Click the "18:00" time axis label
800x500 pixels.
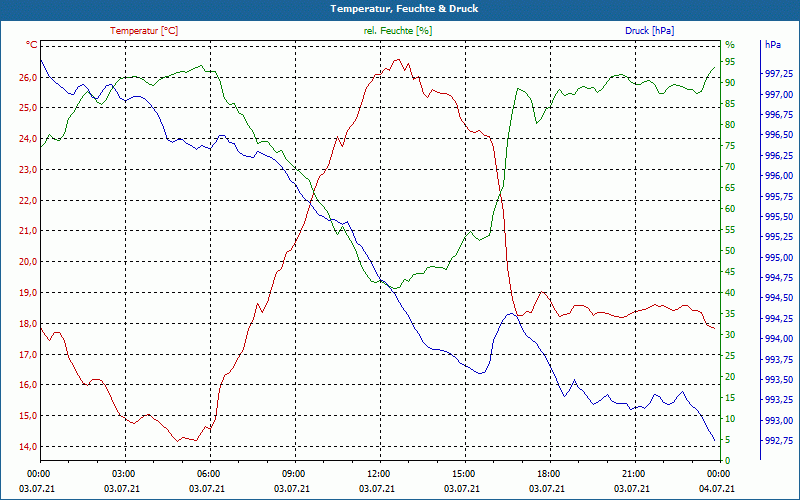(548, 473)
